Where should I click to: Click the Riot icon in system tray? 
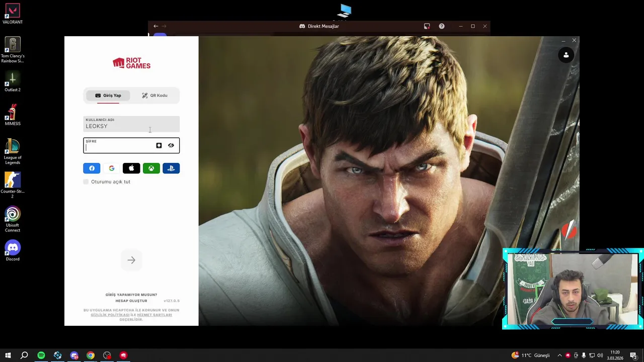click(568, 355)
